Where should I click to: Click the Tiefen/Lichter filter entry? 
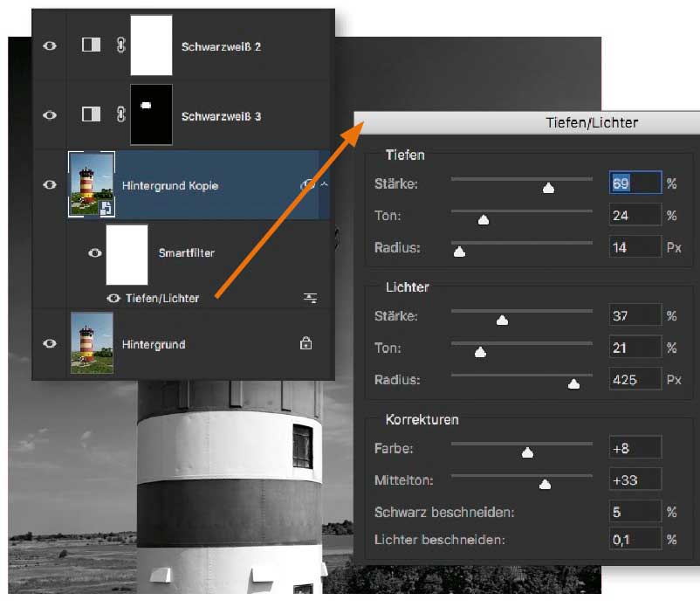(162, 299)
